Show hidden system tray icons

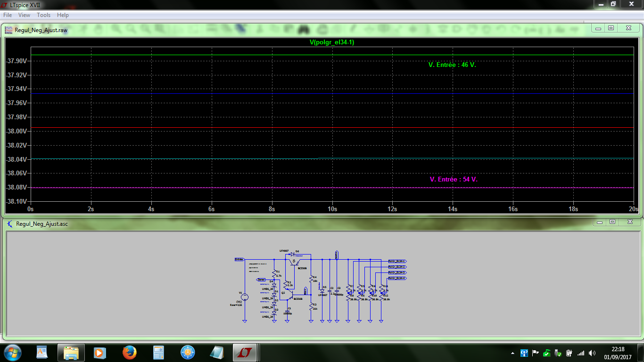pos(513,353)
